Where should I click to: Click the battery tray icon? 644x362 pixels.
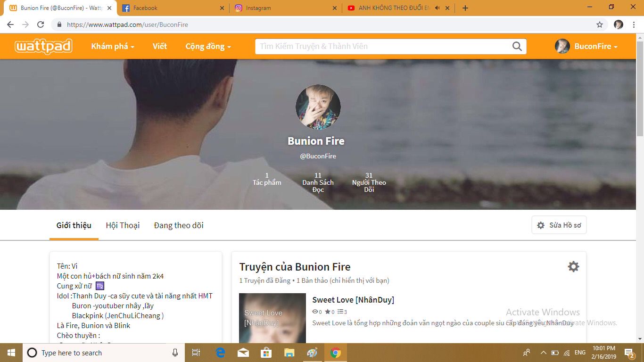pos(555,353)
